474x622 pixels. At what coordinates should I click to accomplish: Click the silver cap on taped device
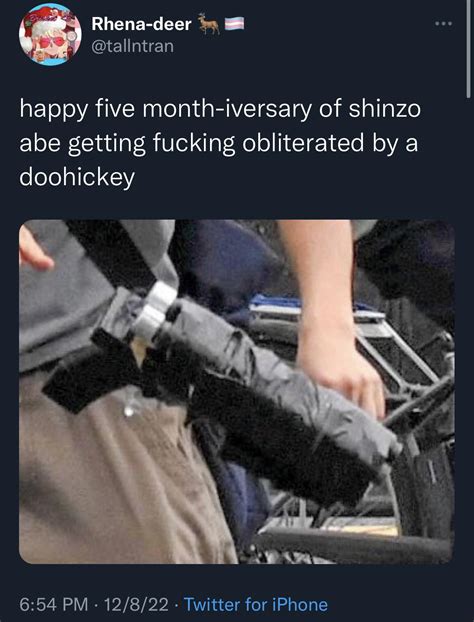155,308
